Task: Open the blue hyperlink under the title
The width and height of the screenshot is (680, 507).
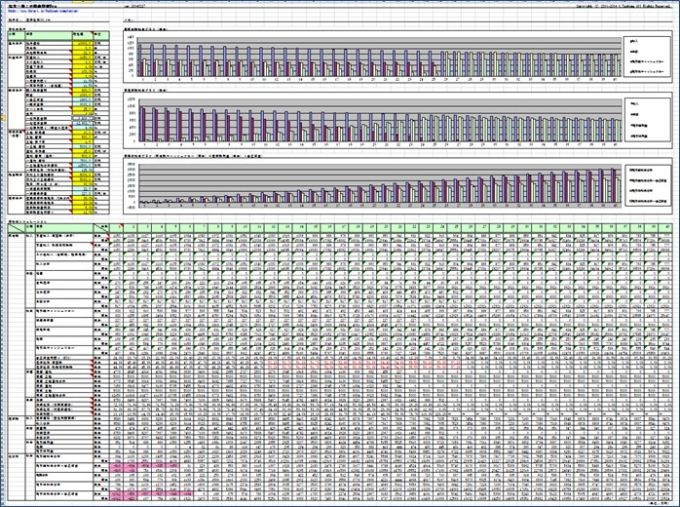Action: 43,12
